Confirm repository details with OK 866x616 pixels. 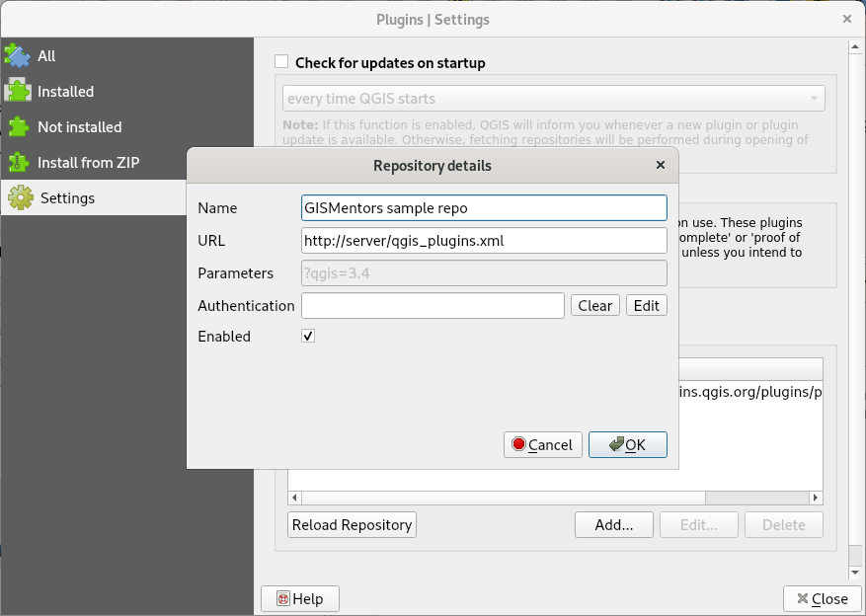pyautogui.click(x=628, y=445)
